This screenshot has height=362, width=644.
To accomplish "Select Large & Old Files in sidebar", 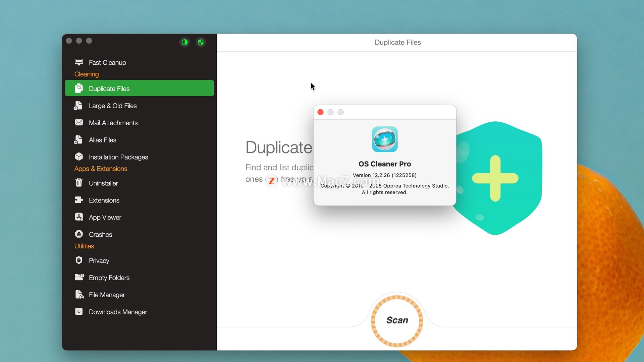I will click(x=113, y=106).
